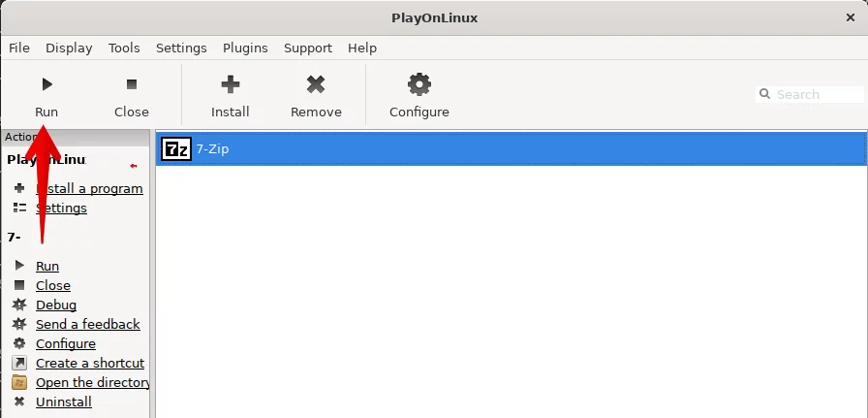The width and height of the screenshot is (868, 418).
Task: Click bug icon beside Send a feedback
Action: pos(19,324)
